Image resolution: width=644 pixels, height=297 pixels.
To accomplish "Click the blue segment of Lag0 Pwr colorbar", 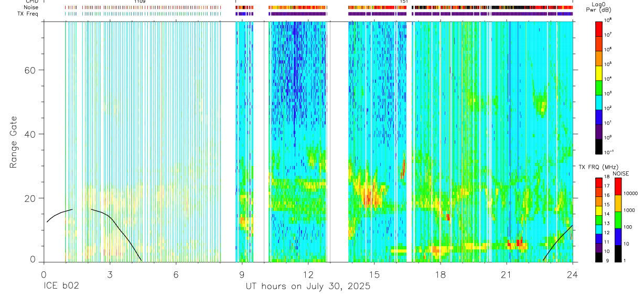I will (x=598, y=117).
